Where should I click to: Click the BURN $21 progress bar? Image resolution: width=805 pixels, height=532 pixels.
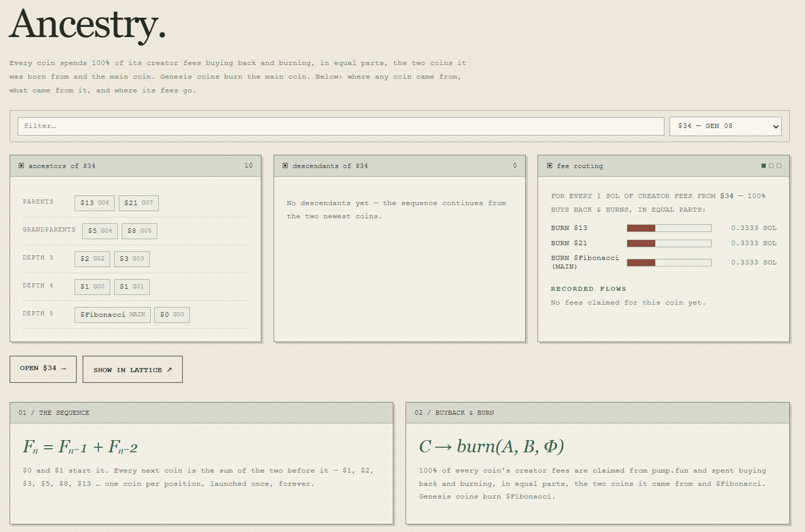pos(669,243)
